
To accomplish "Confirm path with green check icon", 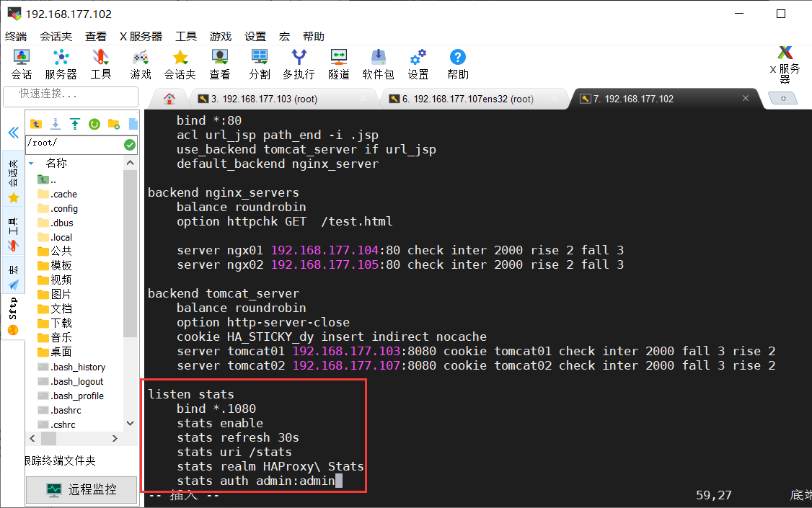I will (130, 145).
